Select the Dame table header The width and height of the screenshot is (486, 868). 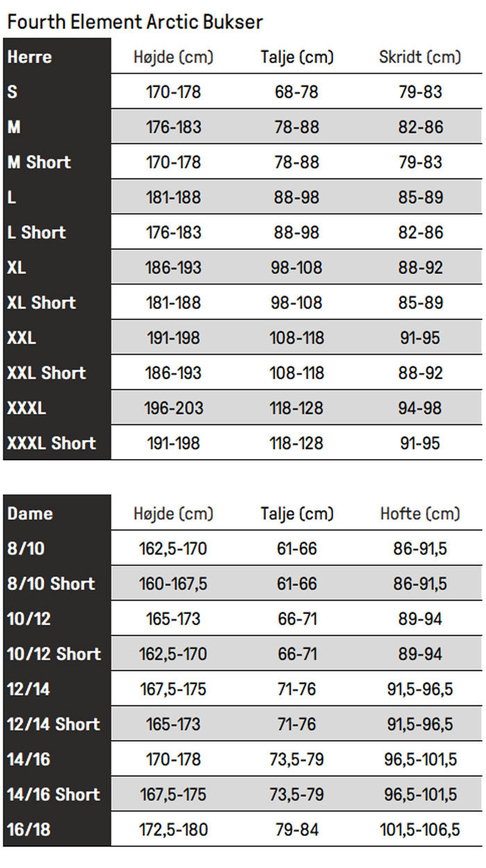pos(30,514)
